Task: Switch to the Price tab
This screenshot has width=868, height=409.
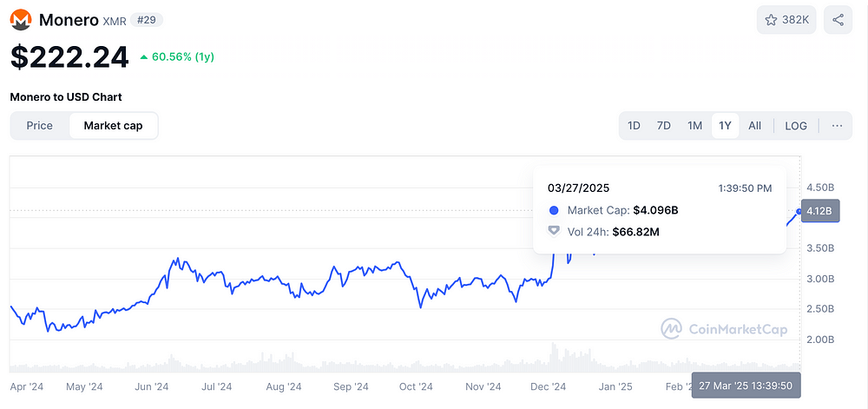Action: tap(40, 126)
